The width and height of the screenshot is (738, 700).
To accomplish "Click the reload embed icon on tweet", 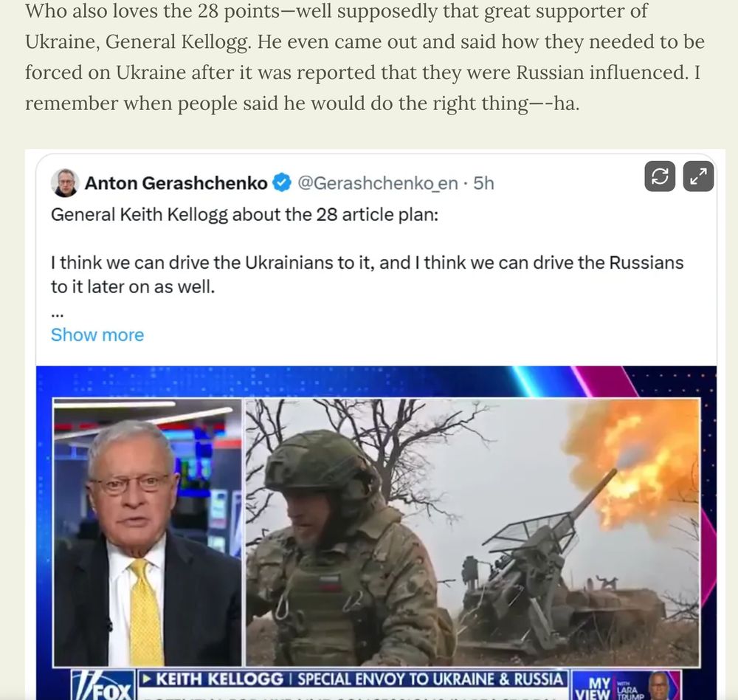I will [x=659, y=176].
